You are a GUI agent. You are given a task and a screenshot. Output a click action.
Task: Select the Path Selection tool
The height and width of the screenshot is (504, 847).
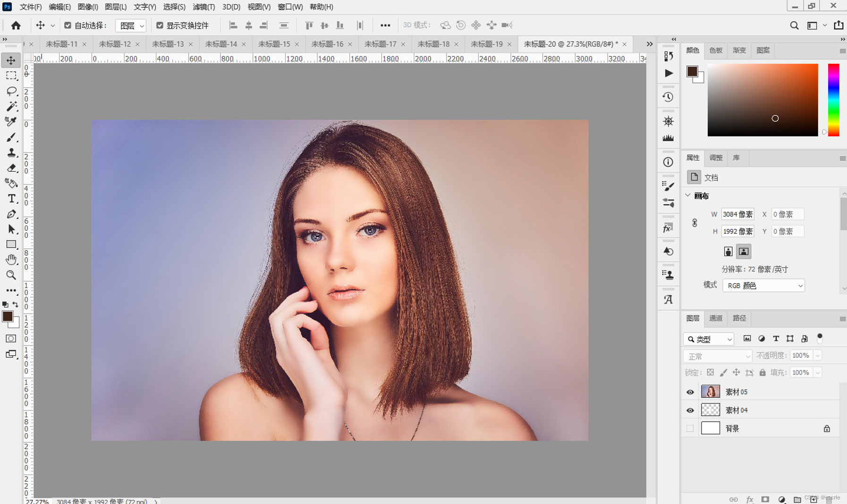pyautogui.click(x=11, y=229)
